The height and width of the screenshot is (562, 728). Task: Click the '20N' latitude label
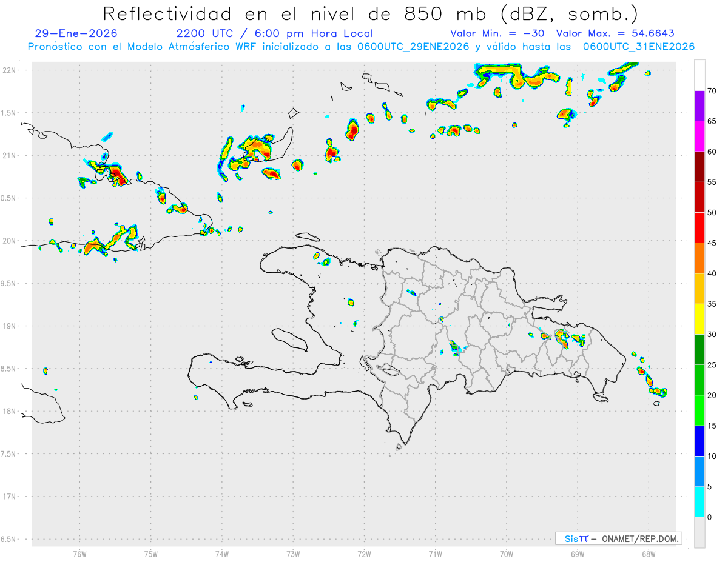click(10, 241)
